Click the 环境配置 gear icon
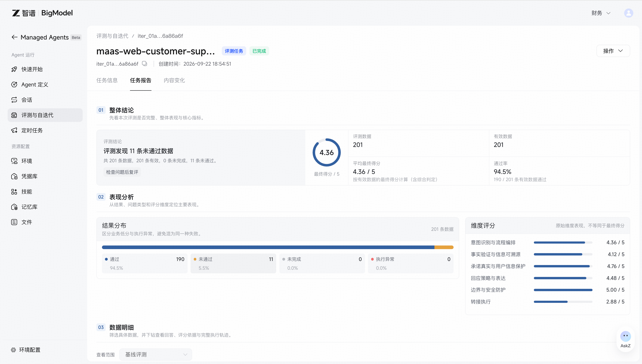The width and height of the screenshot is (642, 364). (14, 350)
